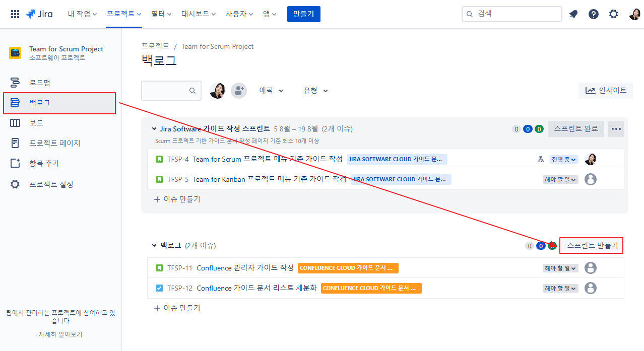Click the story type icon of TFSP-5
Screen dimensions: 644x351
click(x=159, y=179)
